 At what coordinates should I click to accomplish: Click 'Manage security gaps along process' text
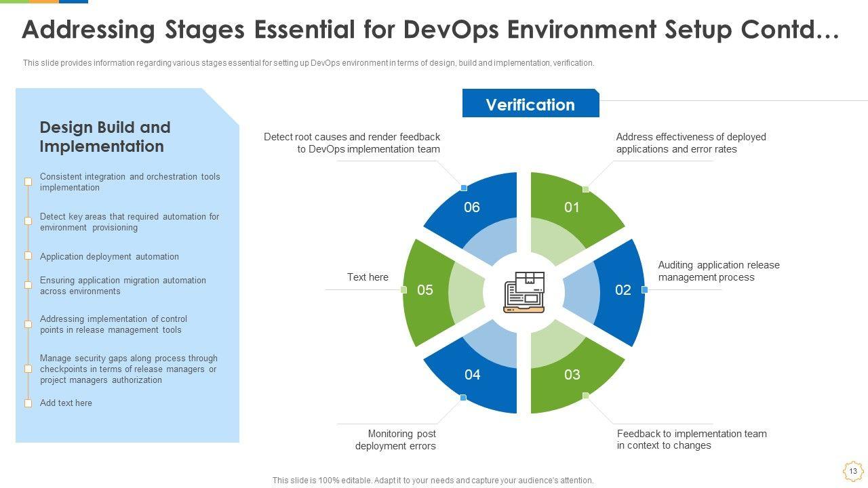[129, 369]
